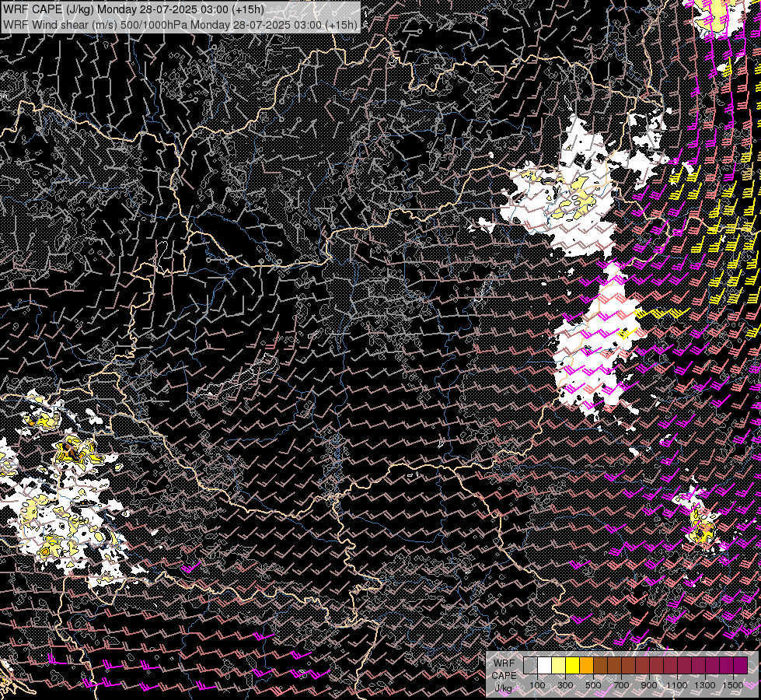
Task: Select the last purple legend swatch
Action: click(740, 665)
